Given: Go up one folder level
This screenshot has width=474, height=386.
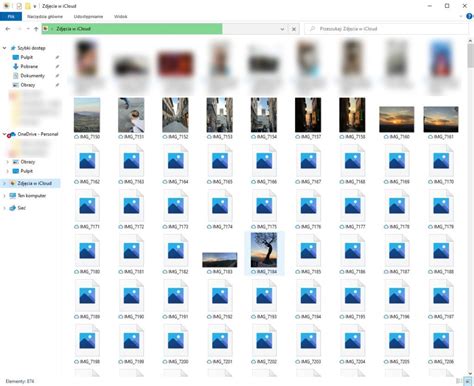Looking at the screenshot, I should (x=36, y=29).
